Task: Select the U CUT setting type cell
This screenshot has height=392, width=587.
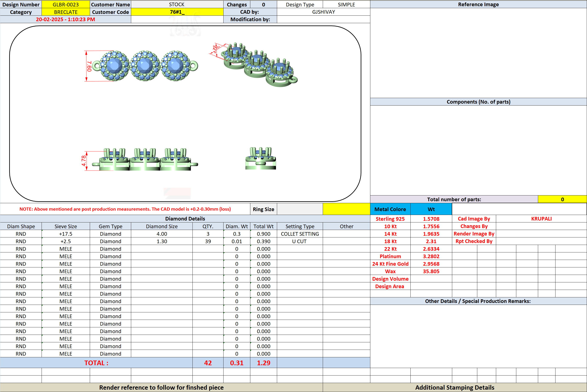Action: [300, 241]
